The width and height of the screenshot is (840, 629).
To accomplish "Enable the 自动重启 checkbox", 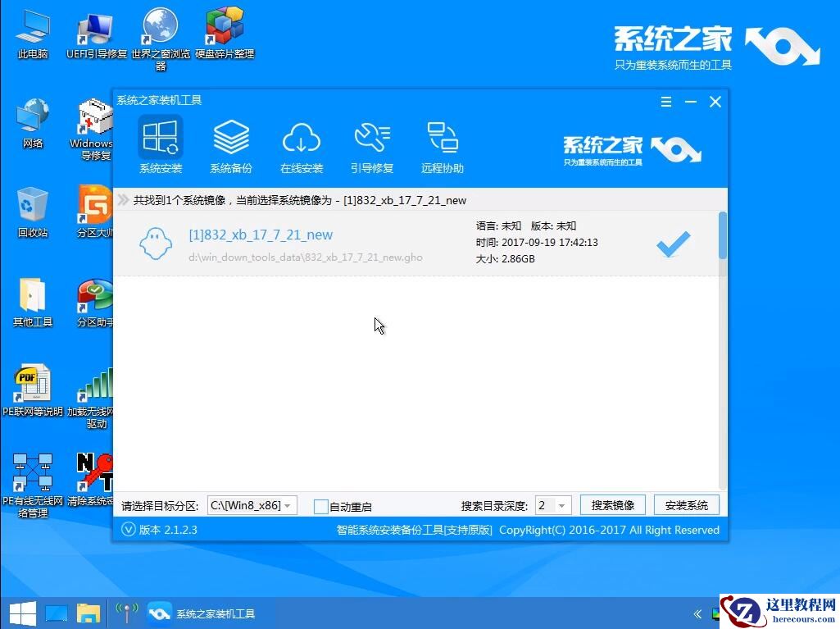I will pyautogui.click(x=321, y=506).
